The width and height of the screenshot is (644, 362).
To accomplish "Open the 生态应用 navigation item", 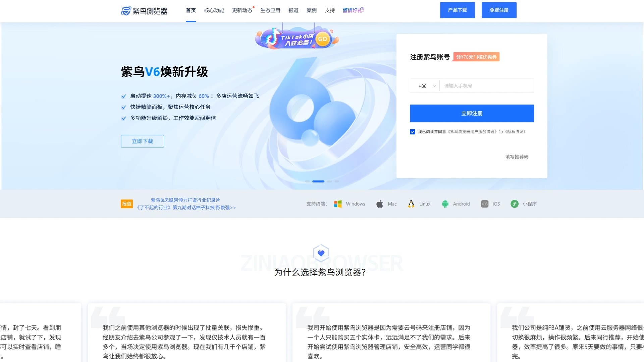I will click(270, 10).
